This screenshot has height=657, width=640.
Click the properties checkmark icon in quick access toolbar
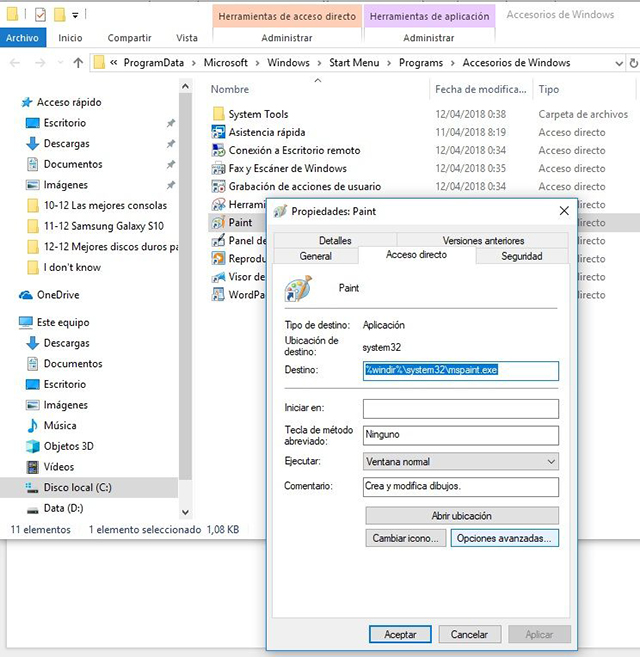(x=40, y=15)
